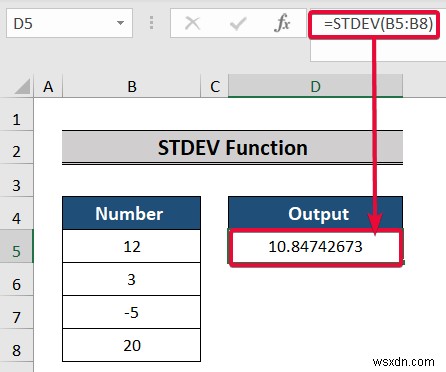Open the Insert Function fx icon
This screenshot has height=372, width=446.
pos(282,23)
